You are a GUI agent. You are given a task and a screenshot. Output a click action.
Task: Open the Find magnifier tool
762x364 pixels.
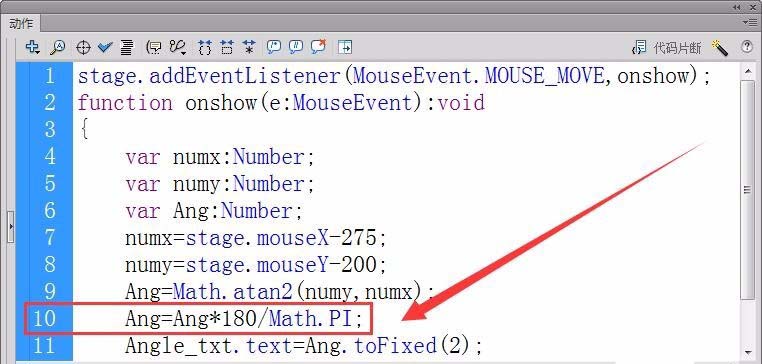pos(57,47)
